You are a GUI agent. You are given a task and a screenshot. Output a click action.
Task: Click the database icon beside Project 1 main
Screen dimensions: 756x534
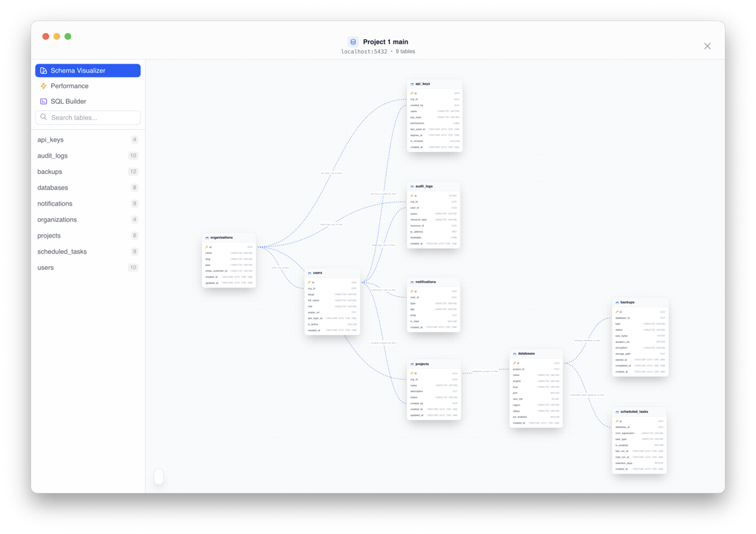point(353,42)
